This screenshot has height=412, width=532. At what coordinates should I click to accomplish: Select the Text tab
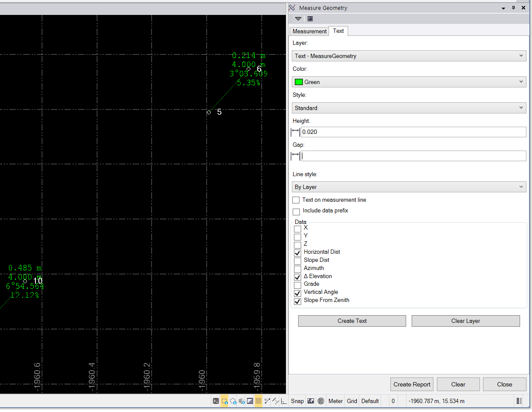click(x=338, y=31)
